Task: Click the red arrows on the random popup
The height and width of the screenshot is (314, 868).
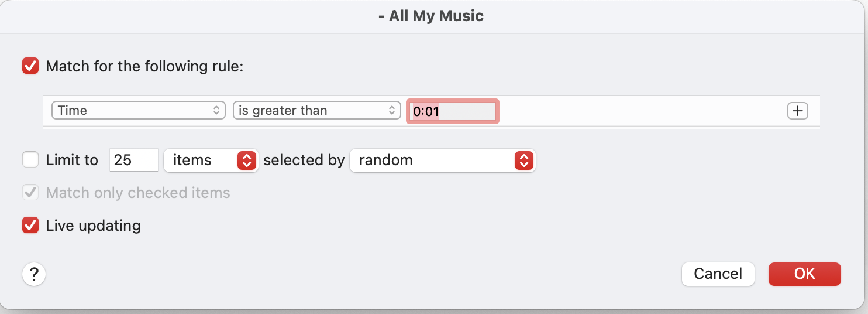Action: (524, 161)
